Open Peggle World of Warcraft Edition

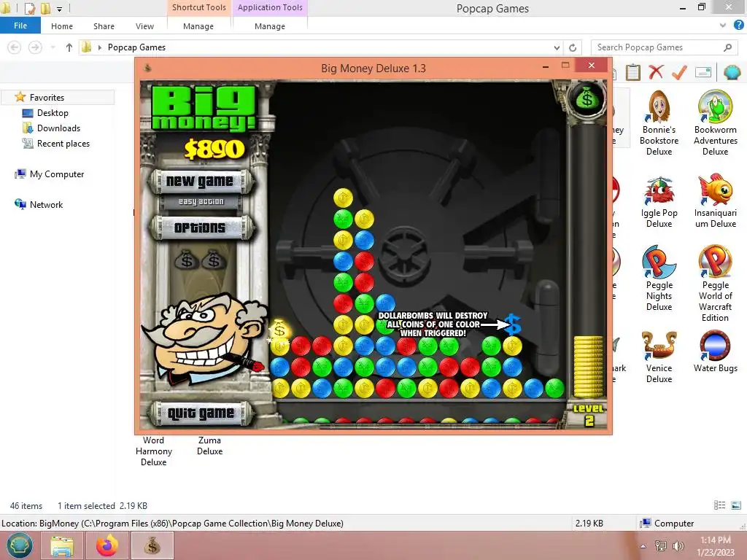(x=715, y=284)
